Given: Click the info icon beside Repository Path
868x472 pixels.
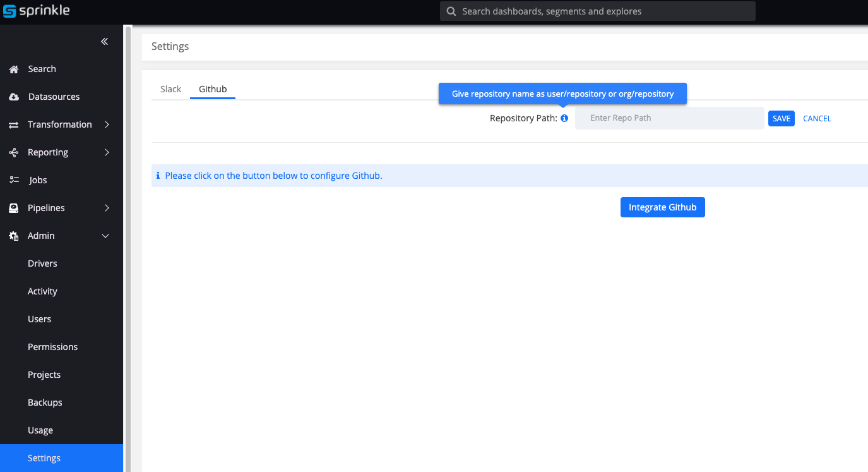Looking at the screenshot, I should [x=564, y=118].
